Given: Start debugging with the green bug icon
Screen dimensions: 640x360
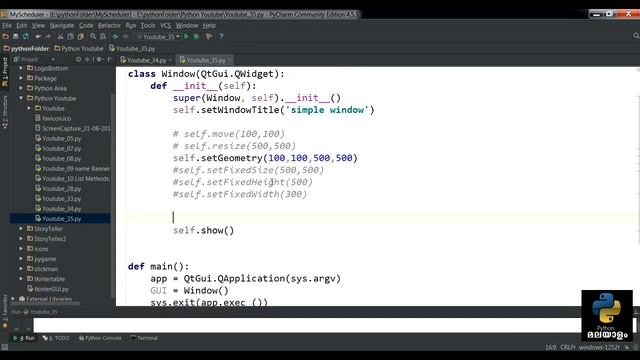Looking at the screenshot, I should (196, 36).
